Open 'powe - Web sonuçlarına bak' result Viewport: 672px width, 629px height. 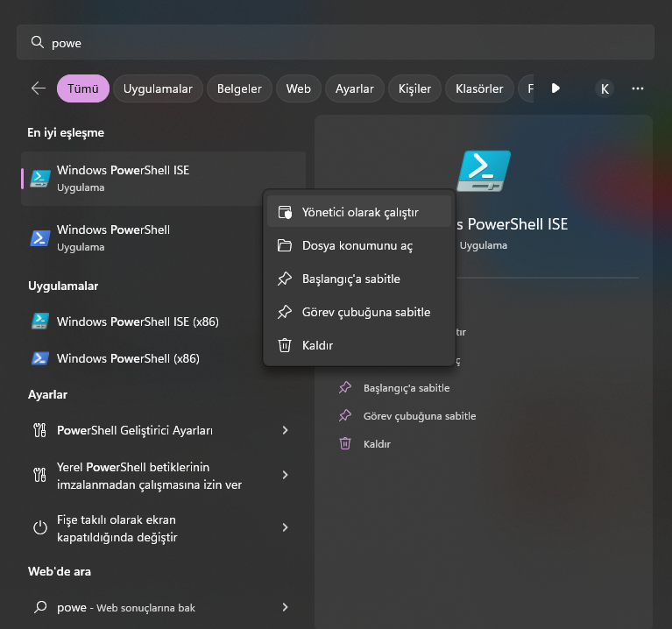[x=163, y=607]
